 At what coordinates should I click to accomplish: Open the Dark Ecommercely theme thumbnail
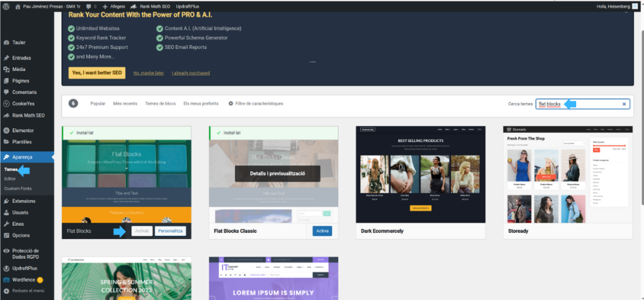point(420,174)
